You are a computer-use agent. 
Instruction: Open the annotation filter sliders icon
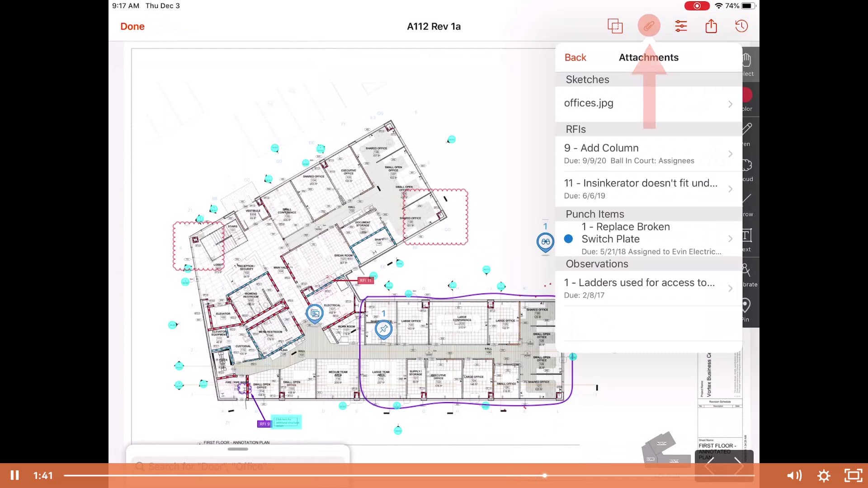(681, 26)
